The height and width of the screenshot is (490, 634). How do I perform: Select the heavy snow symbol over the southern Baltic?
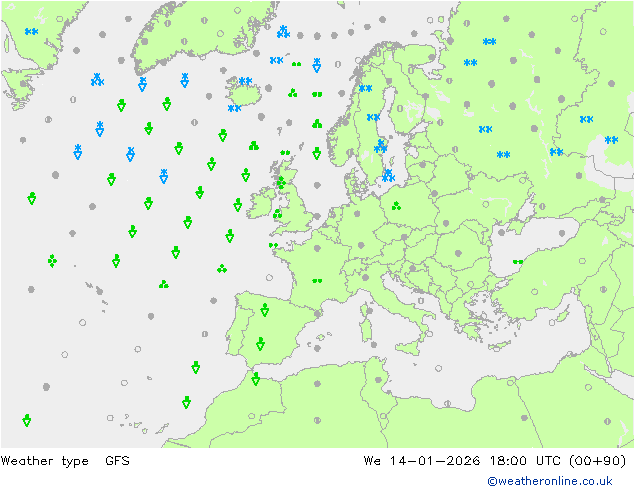tap(388, 175)
